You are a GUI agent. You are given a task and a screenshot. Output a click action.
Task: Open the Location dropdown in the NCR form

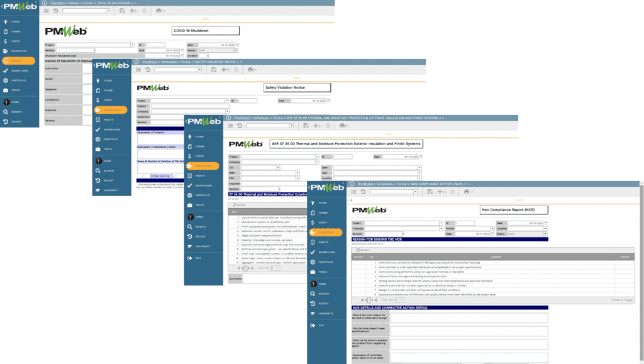[545, 229]
